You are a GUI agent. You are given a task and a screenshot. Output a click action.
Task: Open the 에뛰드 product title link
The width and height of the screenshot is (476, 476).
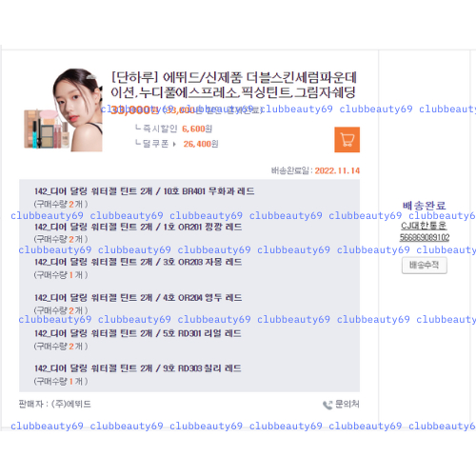234,85
